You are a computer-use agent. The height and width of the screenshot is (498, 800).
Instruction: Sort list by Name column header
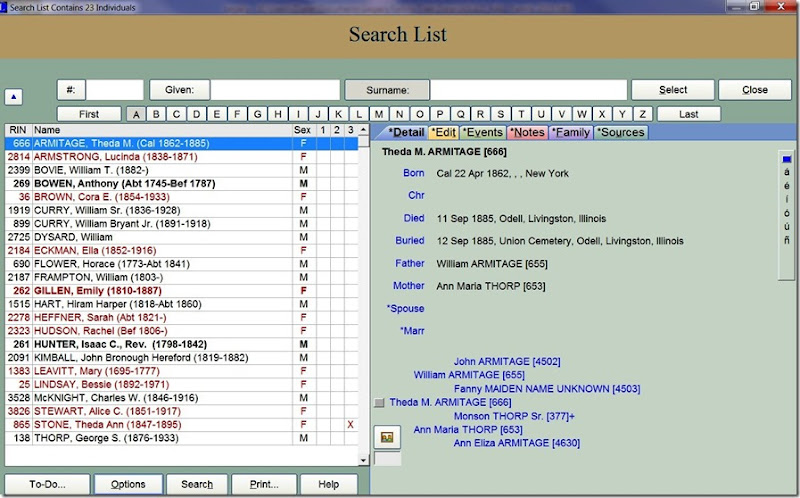coord(162,130)
